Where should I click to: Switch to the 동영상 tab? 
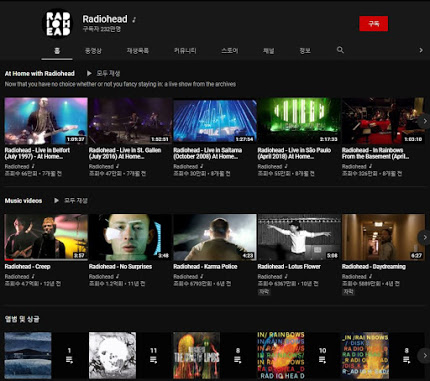pos(93,51)
